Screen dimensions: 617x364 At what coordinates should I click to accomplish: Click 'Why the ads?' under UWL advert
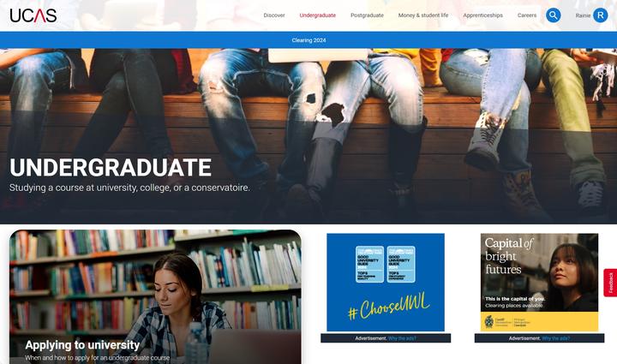[x=402, y=338]
